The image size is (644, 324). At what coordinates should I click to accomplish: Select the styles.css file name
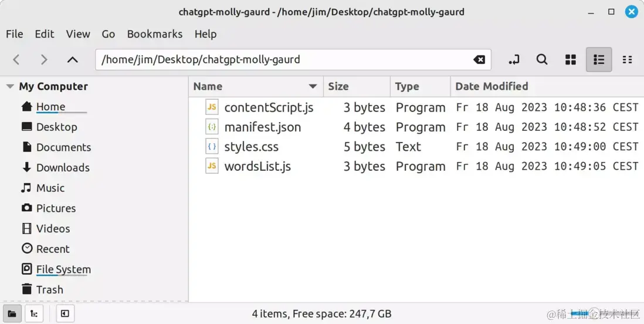point(252,146)
